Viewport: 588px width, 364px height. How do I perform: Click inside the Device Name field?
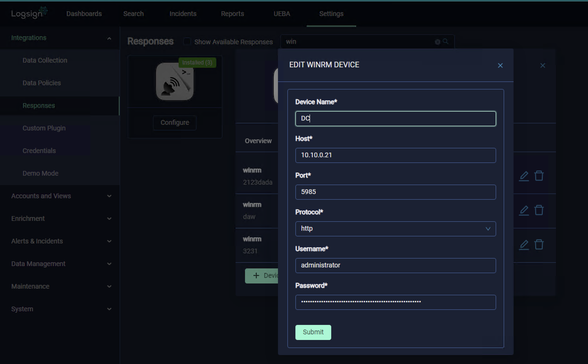395,118
